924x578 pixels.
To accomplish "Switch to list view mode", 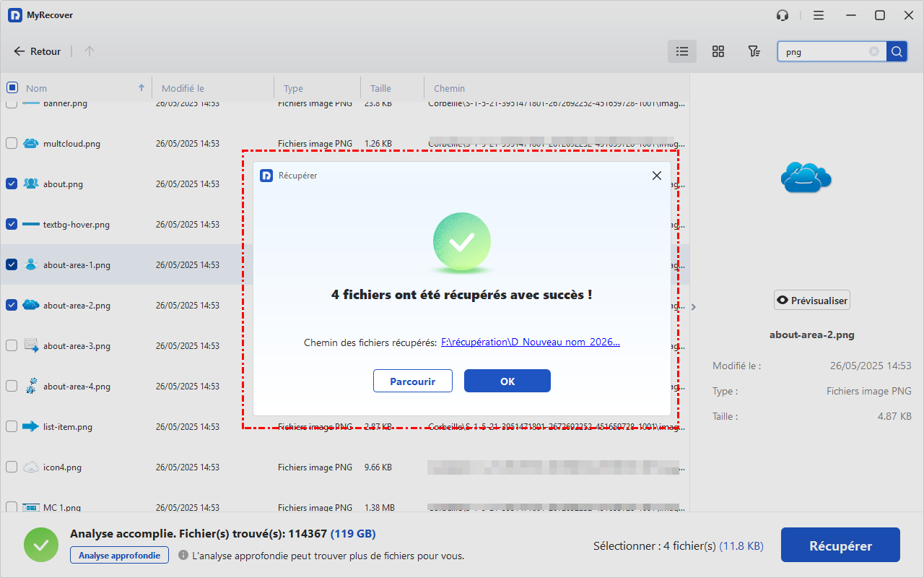I will 681,51.
